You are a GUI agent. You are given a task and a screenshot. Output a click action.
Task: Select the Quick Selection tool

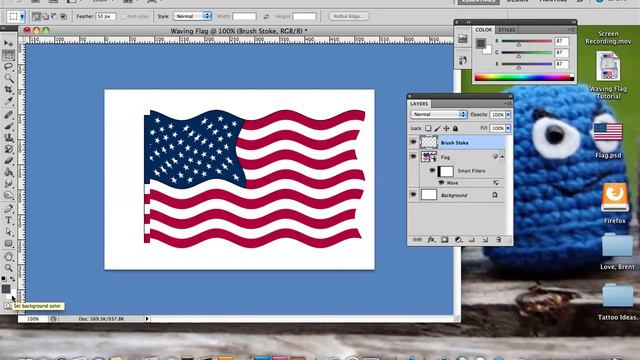pos(8,78)
